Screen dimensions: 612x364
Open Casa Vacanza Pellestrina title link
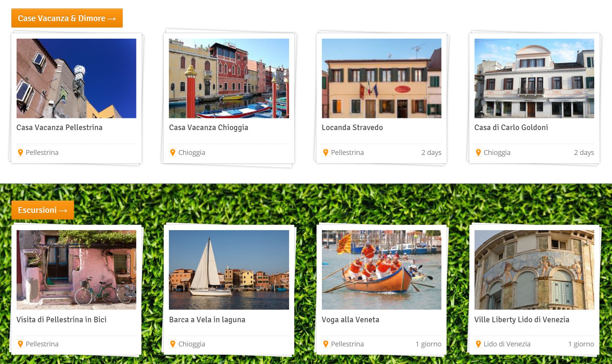(x=59, y=127)
